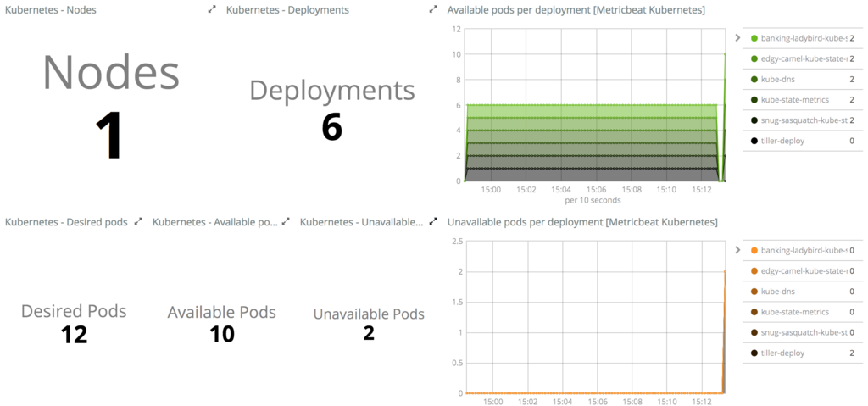This screenshot has height=406, width=868.
Task: Click the Deployments metric value 6
Action: point(332,127)
